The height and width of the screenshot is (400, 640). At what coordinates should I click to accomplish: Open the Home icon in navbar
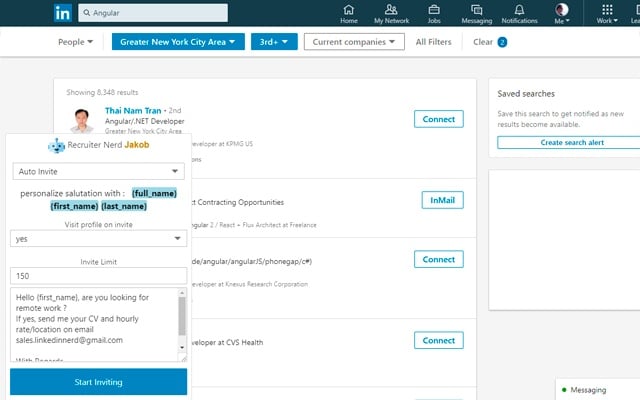(x=349, y=9)
